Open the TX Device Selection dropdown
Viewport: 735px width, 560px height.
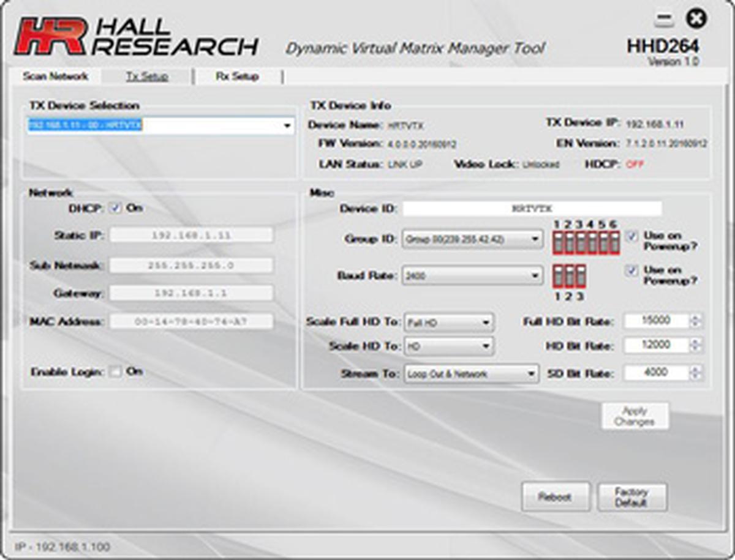(287, 126)
